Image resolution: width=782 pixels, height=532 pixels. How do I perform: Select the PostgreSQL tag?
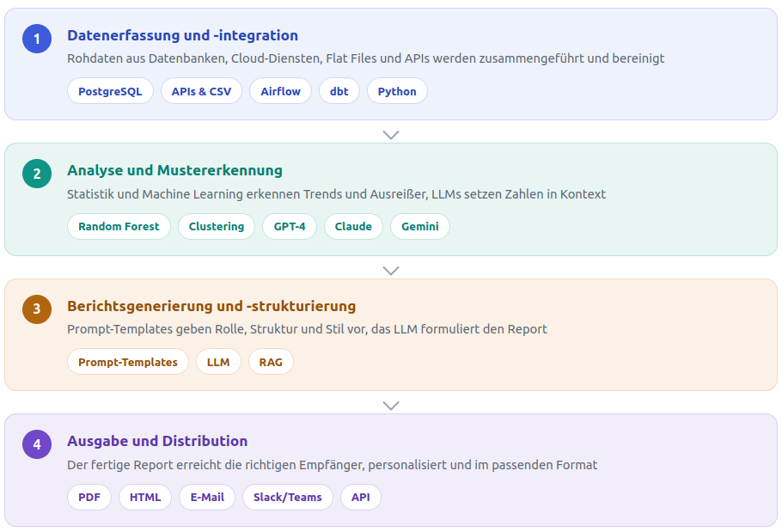coord(110,91)
